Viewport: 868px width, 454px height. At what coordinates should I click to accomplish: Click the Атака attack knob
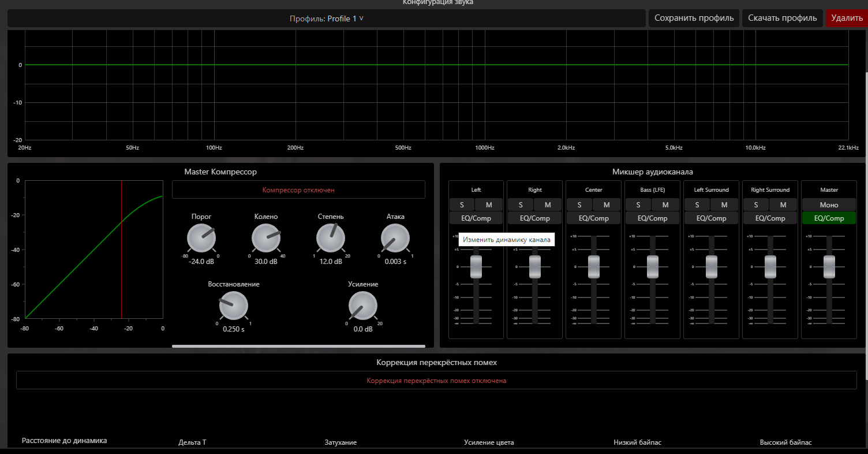395,239
